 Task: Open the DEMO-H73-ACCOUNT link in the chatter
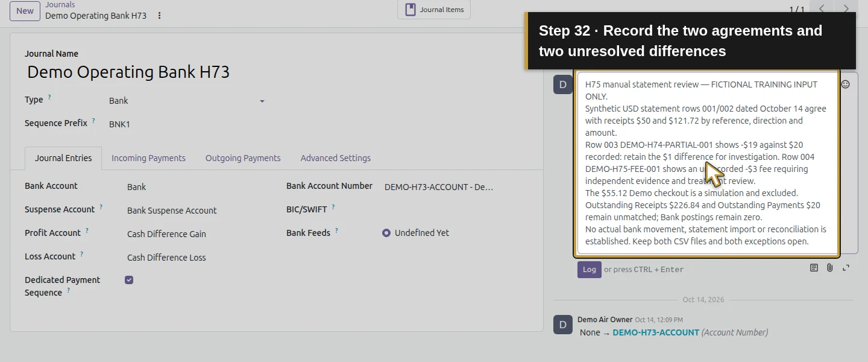(656, 332)
